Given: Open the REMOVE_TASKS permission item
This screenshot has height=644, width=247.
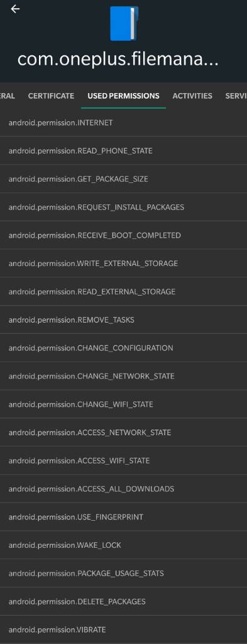Looking at the screenshot, I should pos(123,319).
